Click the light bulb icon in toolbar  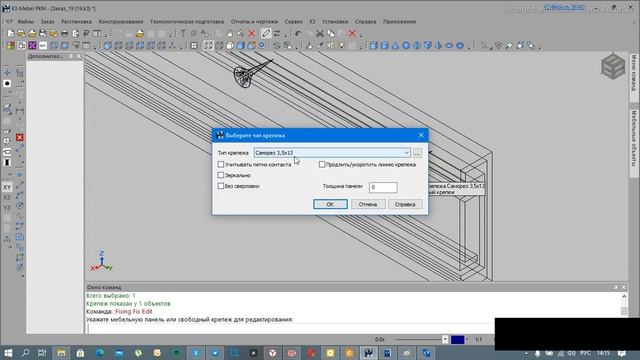[341, 45]
